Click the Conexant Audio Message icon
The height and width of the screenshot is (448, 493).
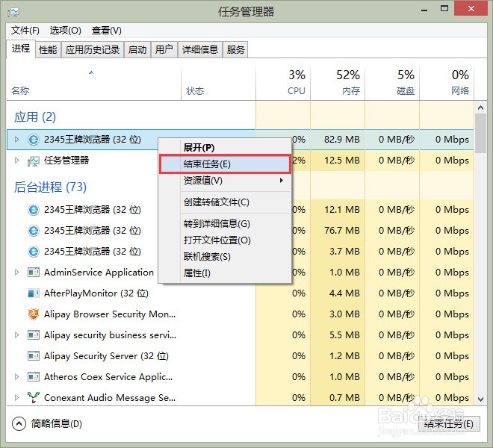coord(34,397)
